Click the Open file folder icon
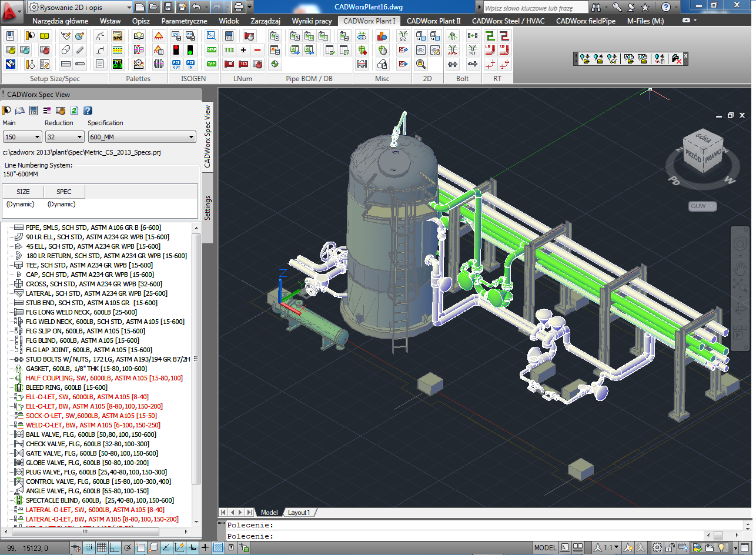This screenshot has width=756, height=555. [153, 7]
